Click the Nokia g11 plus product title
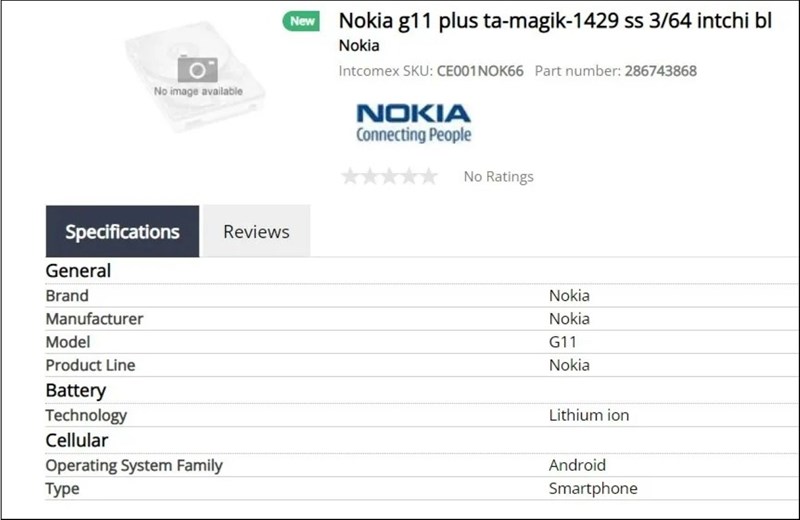The image size is (800, 520). (x=556, y=20)
